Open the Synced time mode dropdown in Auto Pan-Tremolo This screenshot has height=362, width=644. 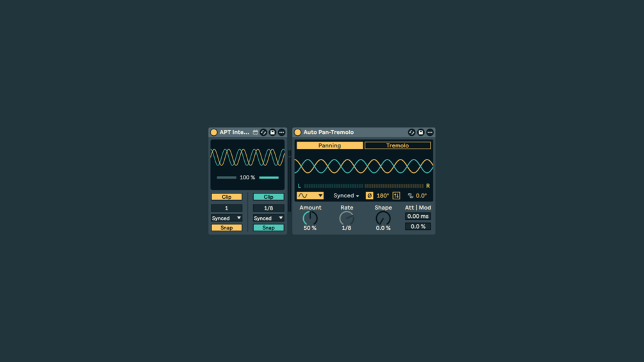pyautogui.click(x=346, y=196)
